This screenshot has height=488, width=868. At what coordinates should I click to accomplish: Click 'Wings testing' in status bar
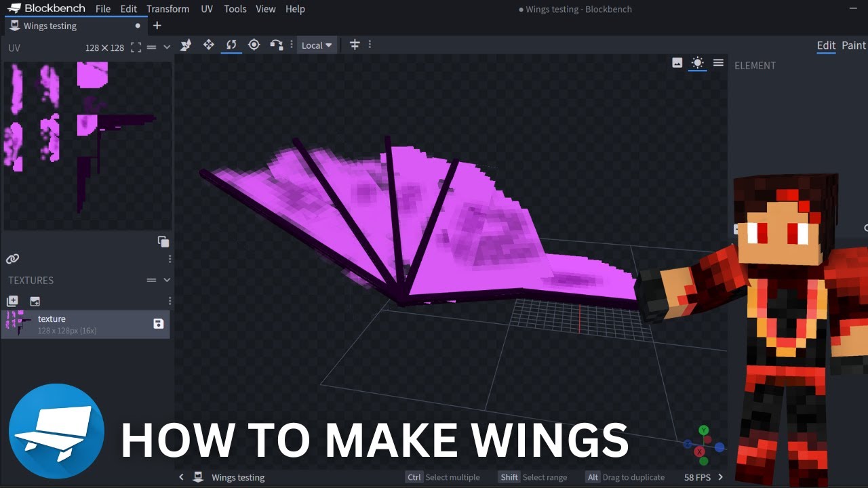pos(238,477)
